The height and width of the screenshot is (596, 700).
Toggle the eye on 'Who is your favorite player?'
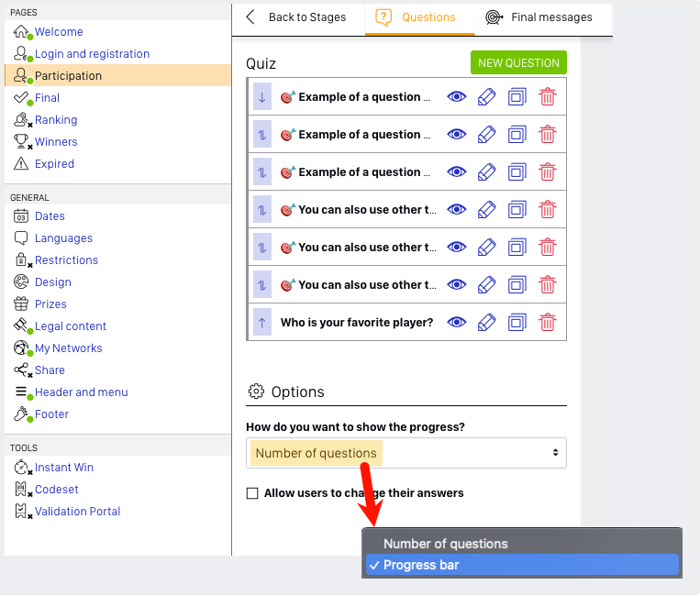(457, 322)
